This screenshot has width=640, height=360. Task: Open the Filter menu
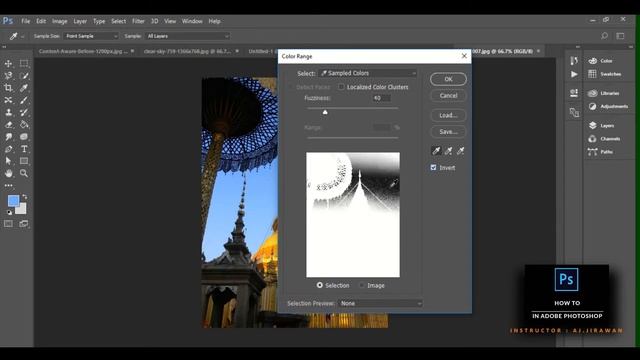click(138, 21)
